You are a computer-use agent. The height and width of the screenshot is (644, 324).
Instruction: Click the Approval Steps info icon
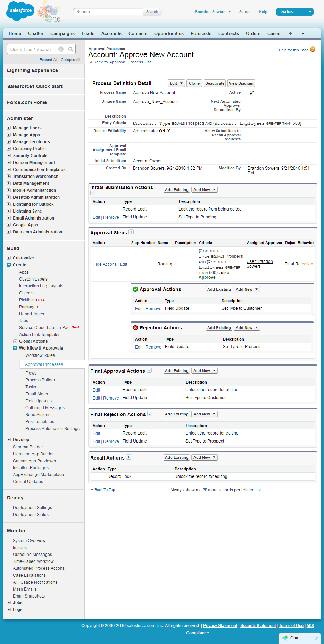[x=131, y=232]
